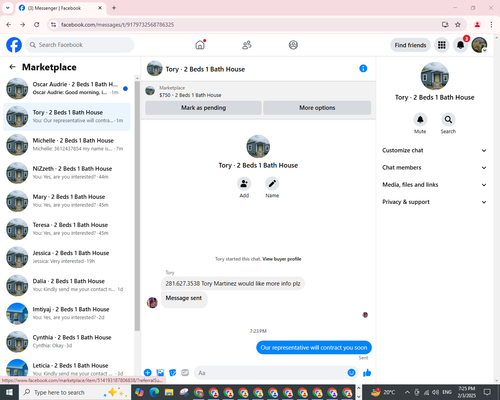Bookmark this page star icon

(458, 25)
